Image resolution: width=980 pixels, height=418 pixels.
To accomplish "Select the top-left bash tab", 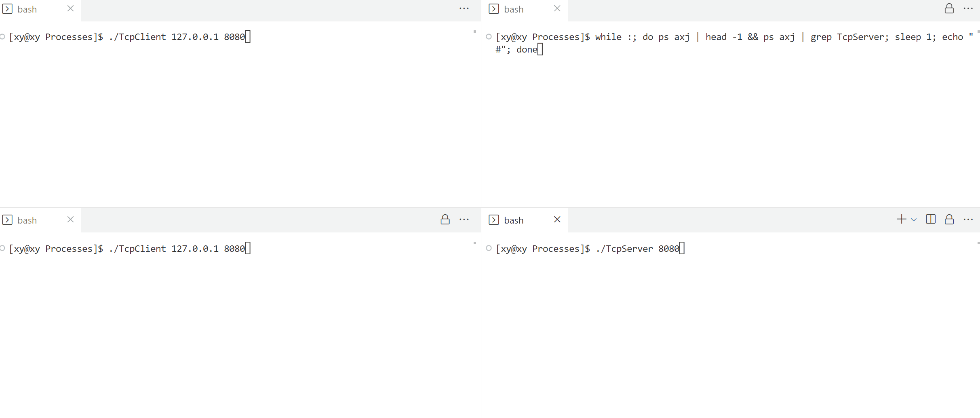I will (27, 9).
